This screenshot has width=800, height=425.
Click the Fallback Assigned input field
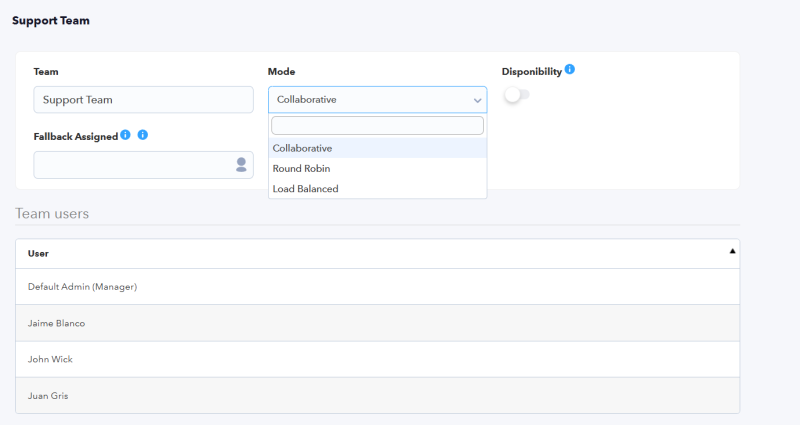coord(143,165)
